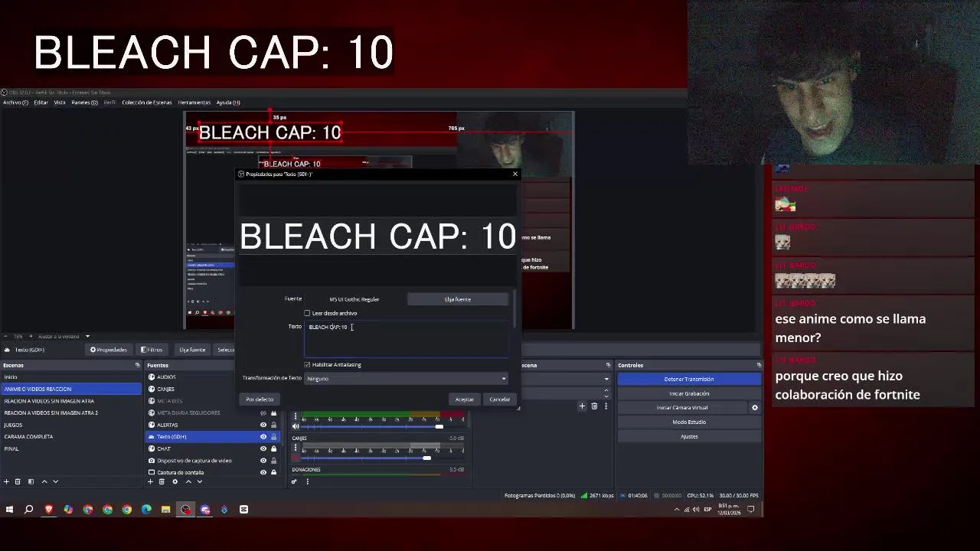Open File Explorer from taskbar
Image resolution: width=980 pixels, height=551 pixels.
click(x=165, y=510)
